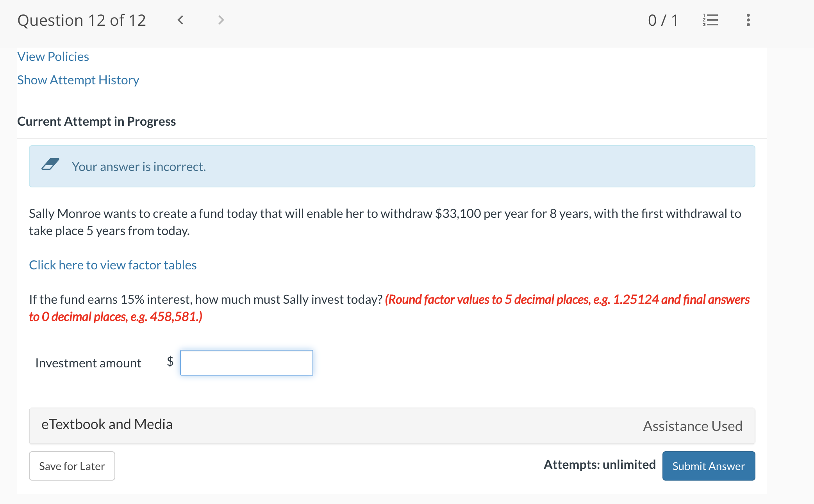The height and width of the screenshot is (504, 814).
Task: Open the question list icon
Action: pos(710,20)
